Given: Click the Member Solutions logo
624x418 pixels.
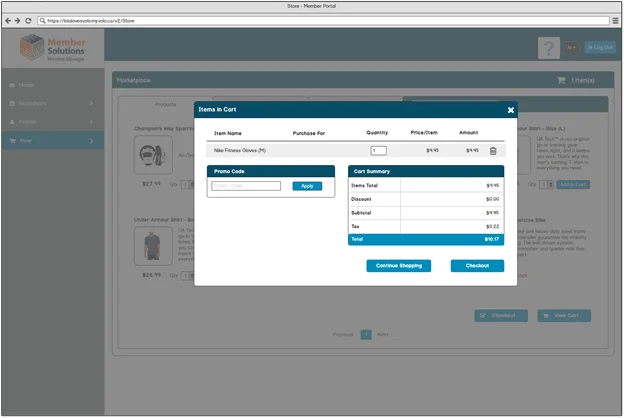Looking at the screenshot, I should tap(53, 48).
